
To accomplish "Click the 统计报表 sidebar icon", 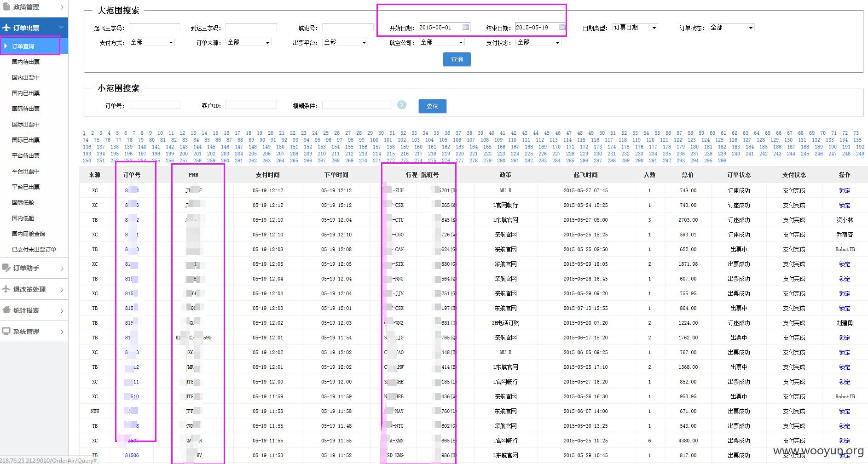I will tap(6, 310).
